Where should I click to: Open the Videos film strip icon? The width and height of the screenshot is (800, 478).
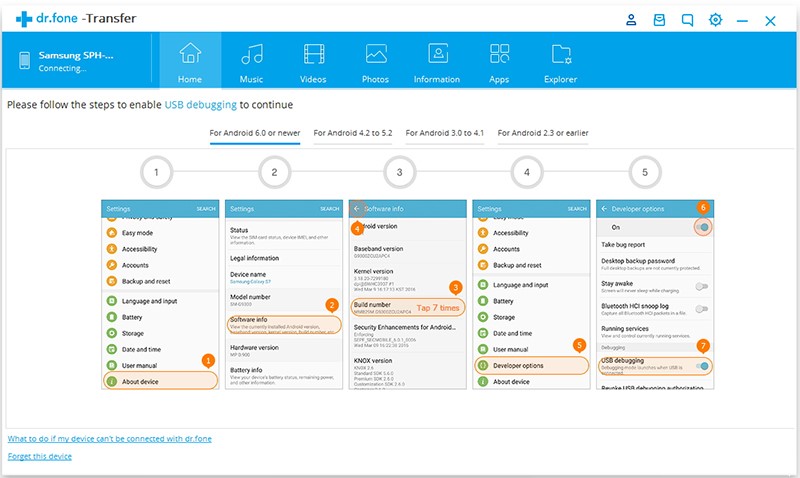[x=314, y=54]
